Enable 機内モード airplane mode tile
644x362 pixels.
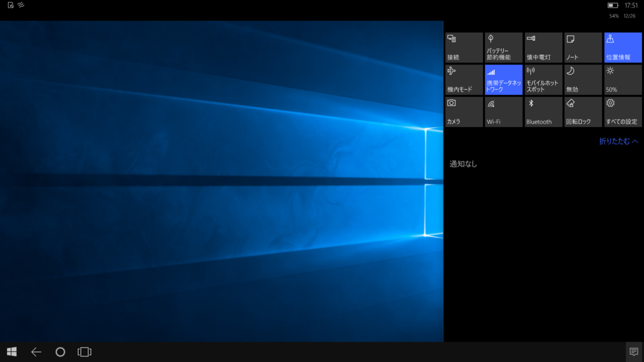[x=464, y=80]
